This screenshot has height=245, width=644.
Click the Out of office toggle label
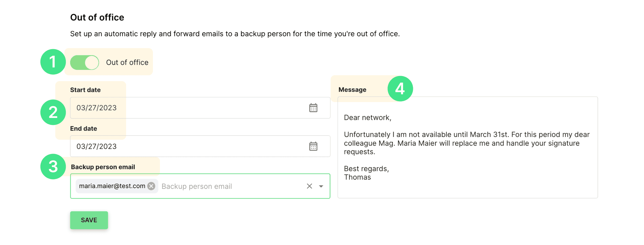coord(127,62)
